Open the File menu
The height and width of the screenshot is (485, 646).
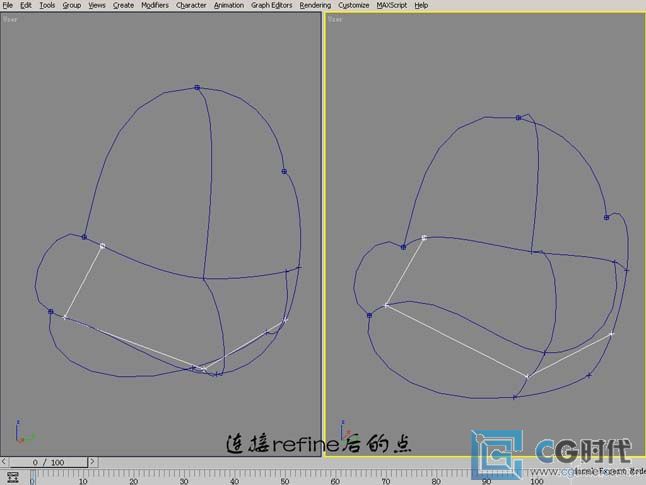click(x=7, y=5)
